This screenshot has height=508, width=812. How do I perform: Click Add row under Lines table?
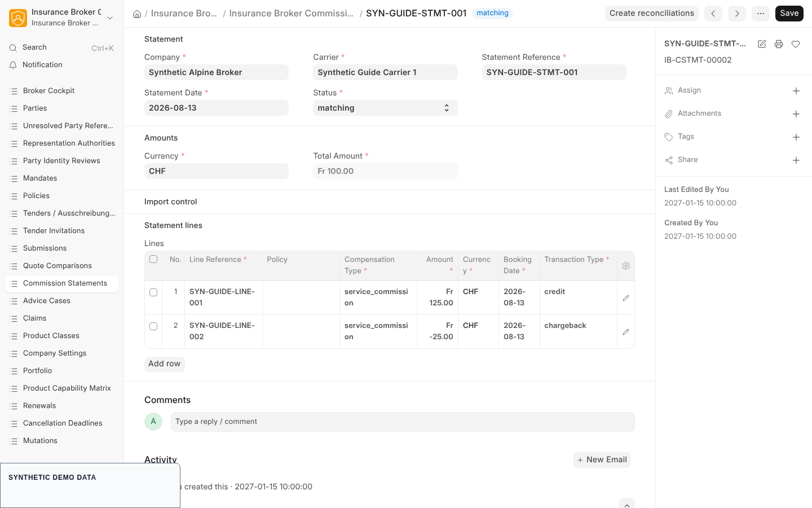click(165, 364)
